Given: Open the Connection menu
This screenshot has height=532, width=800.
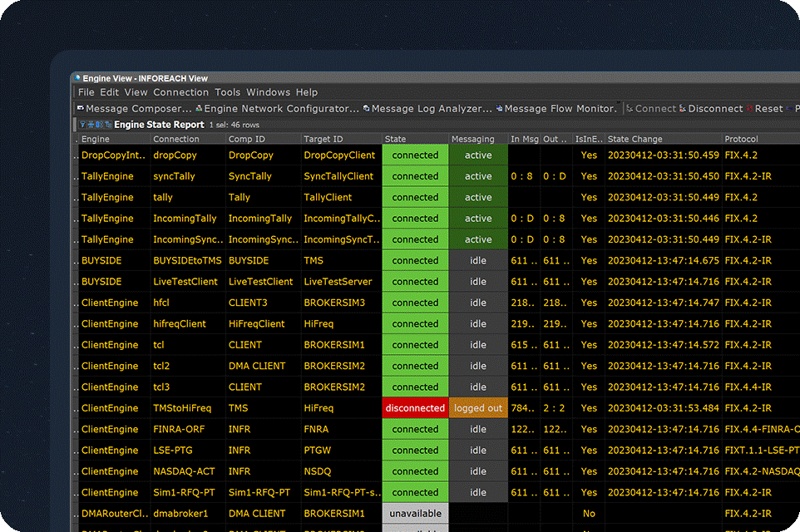Looking at the screenshot, I should [180, 92].
